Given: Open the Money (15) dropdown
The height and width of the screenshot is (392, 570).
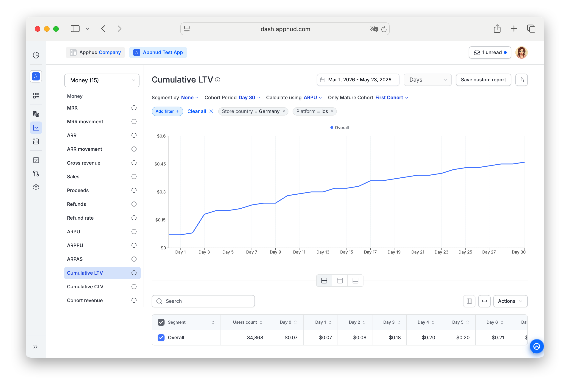Looking at the screenshot, I should (x=102, y=80).
